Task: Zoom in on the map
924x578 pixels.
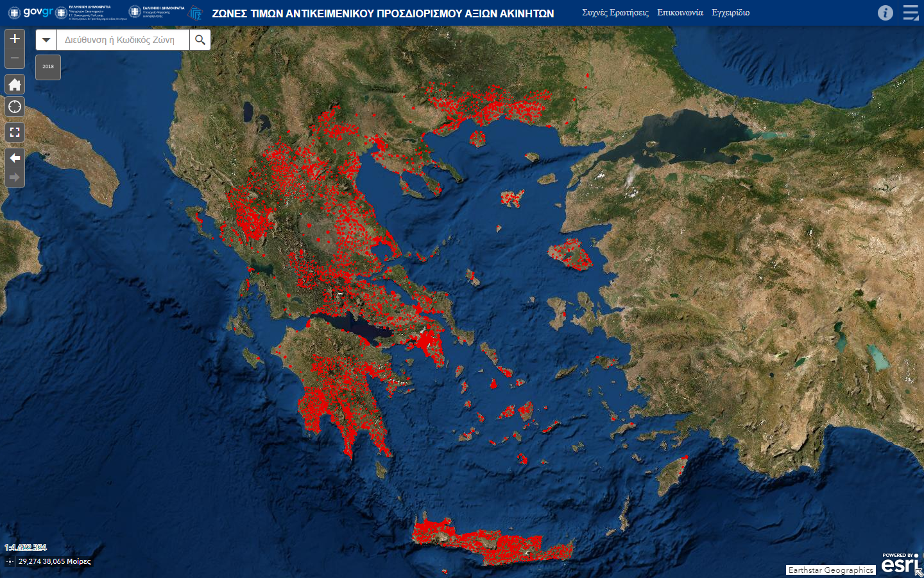Action: click(x=15, y=39)
